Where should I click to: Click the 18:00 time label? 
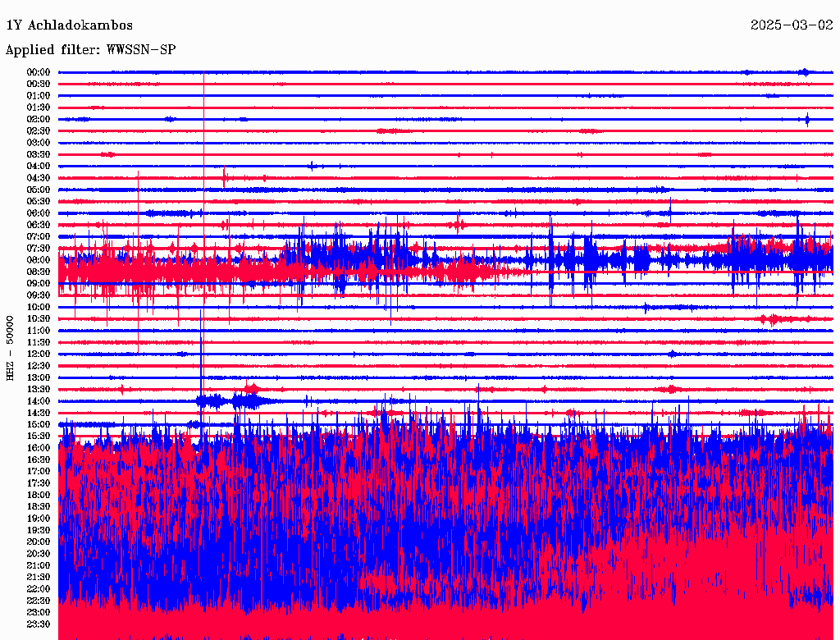(x=39, y=496)
